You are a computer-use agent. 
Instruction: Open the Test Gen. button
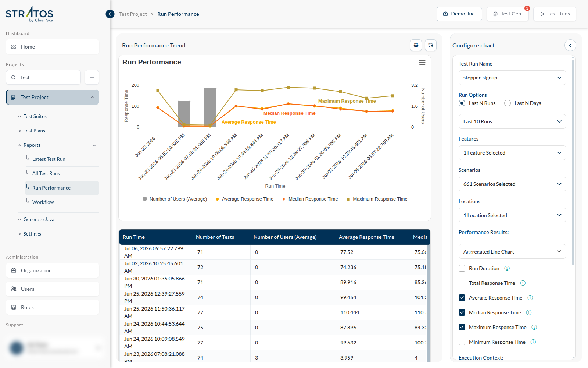coord(508,14)
